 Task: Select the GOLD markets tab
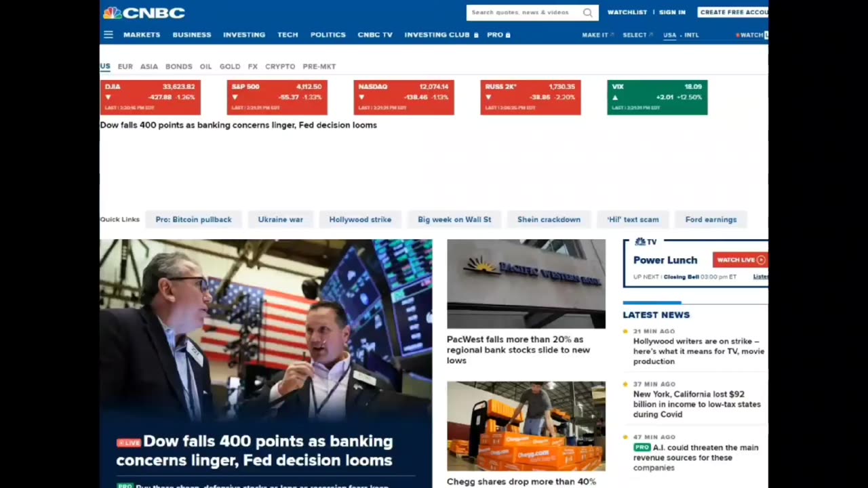(230, 66)
